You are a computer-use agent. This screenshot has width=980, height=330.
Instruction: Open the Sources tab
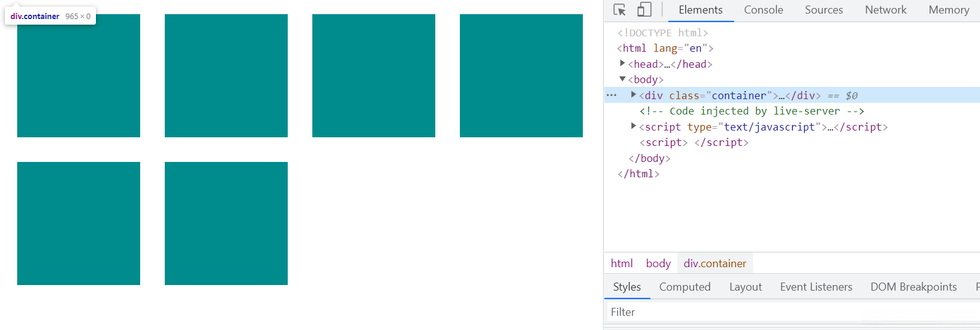tap(824, 10)
